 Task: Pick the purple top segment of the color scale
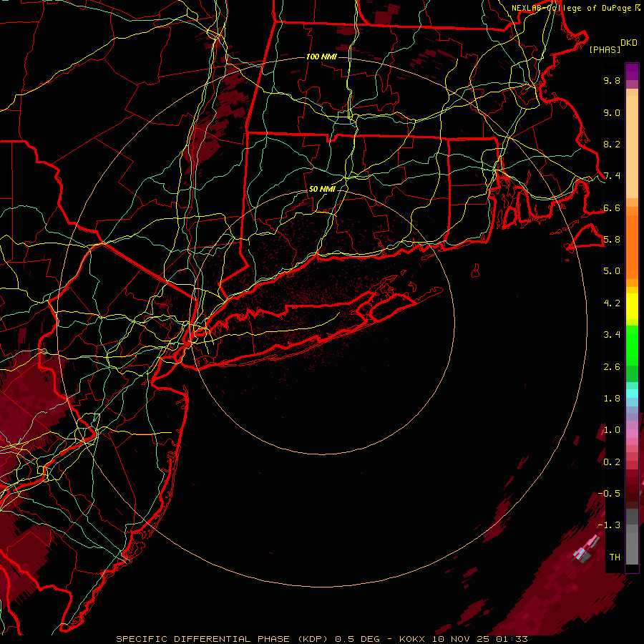tap(632, 72)
